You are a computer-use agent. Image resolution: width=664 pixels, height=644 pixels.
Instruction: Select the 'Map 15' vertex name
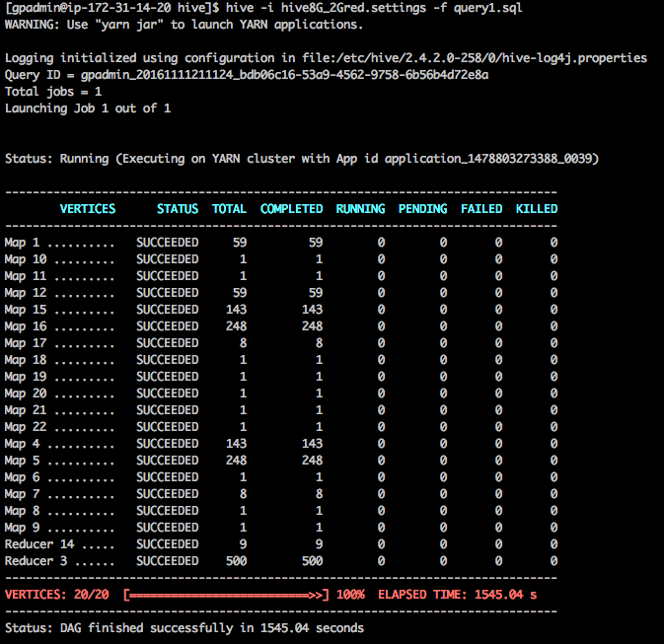26,310
